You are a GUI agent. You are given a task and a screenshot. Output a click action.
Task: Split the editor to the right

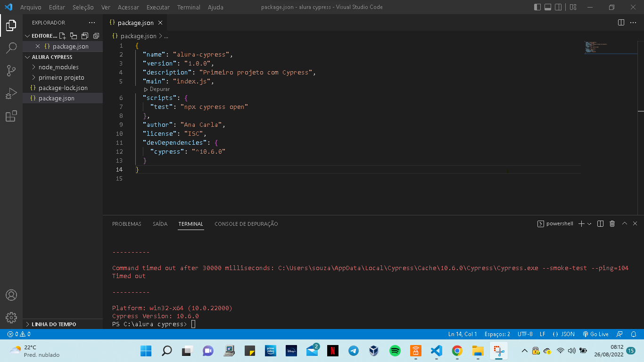[x=621, y=23]
